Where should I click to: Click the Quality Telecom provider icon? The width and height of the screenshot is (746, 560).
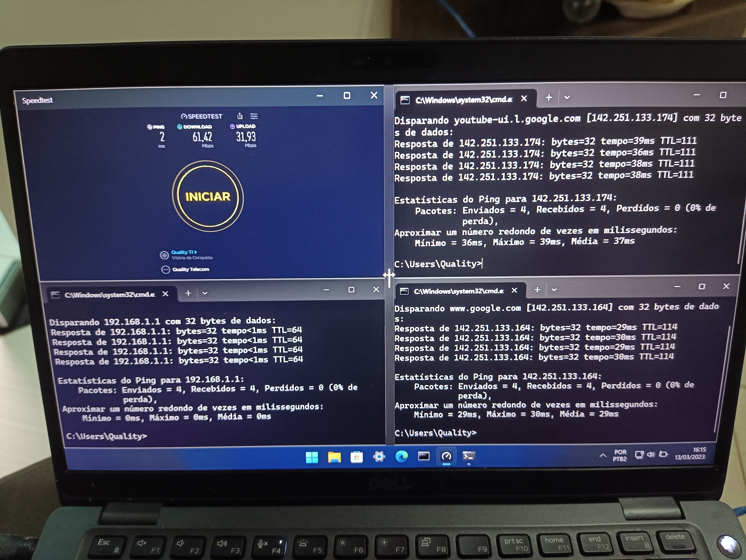[165, 270]
